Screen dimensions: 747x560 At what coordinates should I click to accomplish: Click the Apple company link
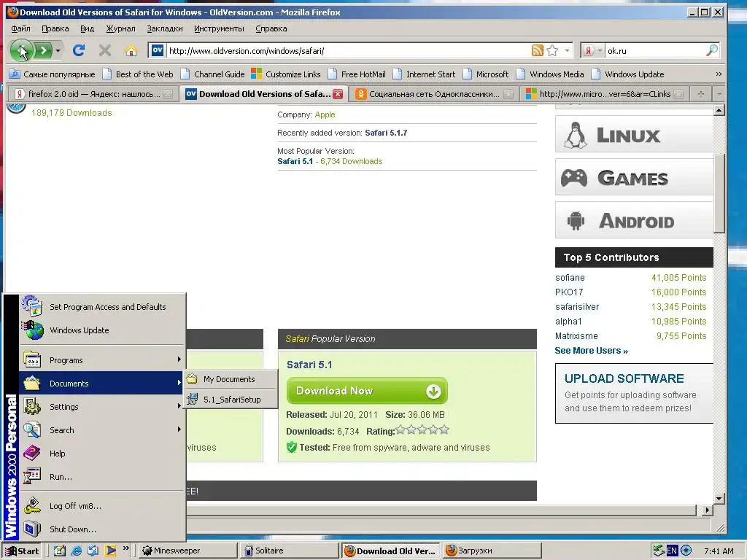(x=325, y=114)
